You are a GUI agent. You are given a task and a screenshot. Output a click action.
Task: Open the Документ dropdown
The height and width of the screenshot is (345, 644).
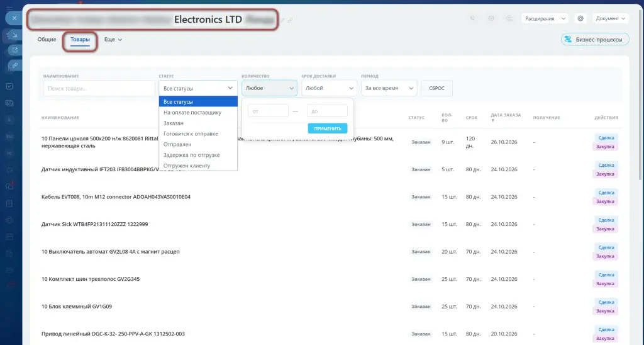[610, 18]
